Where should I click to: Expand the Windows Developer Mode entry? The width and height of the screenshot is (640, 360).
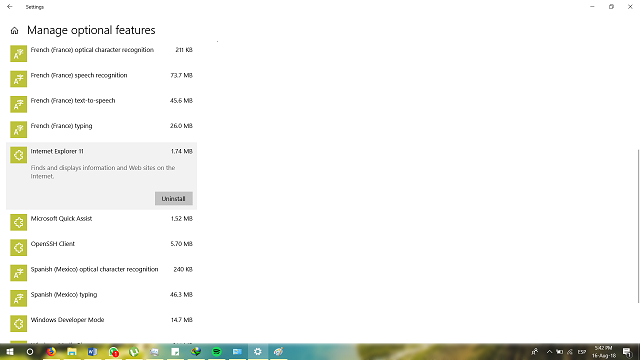coord(102,324)
